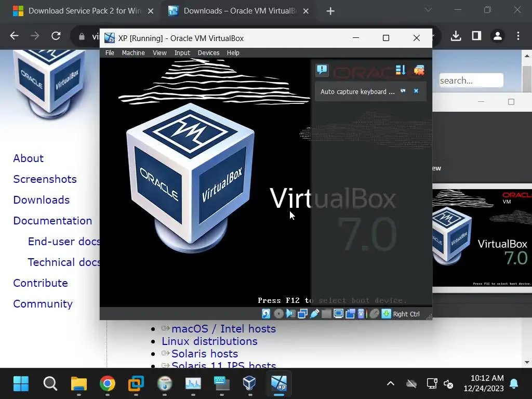Open the Input menu
Screen dimensions: 532x399
coord(182,53)
